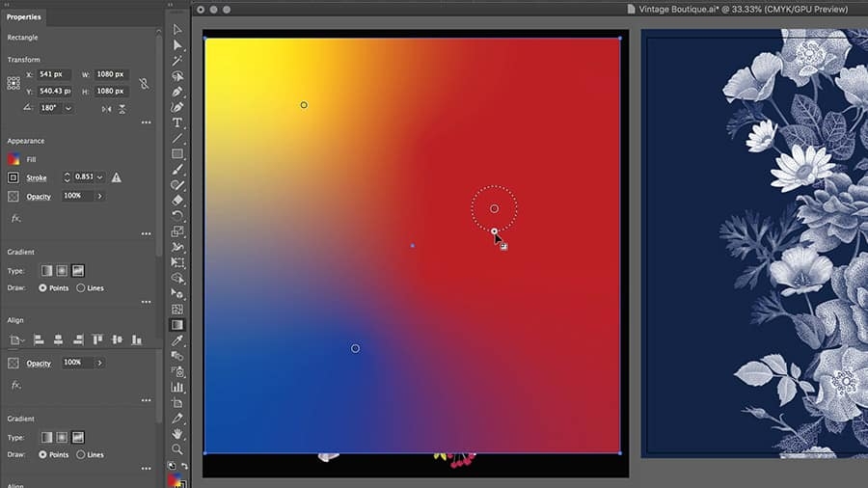Select the Blend tool
The height and width of the screenshot is (488, 868).
177,356
